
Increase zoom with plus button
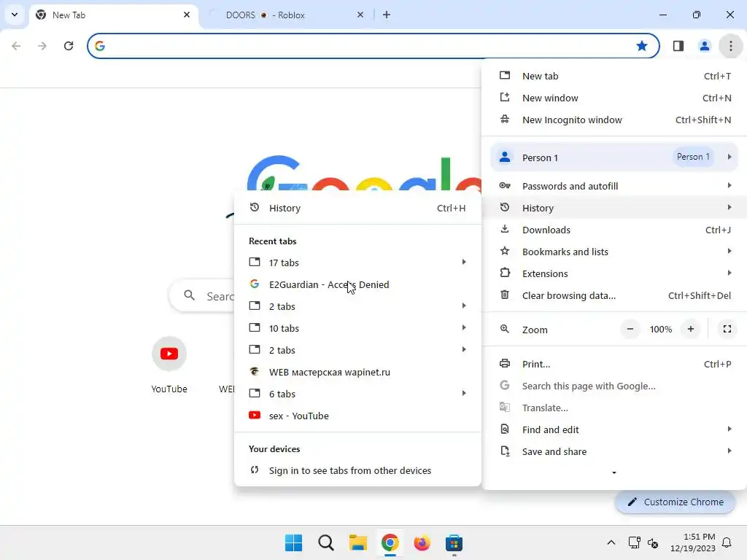point(690,329)
